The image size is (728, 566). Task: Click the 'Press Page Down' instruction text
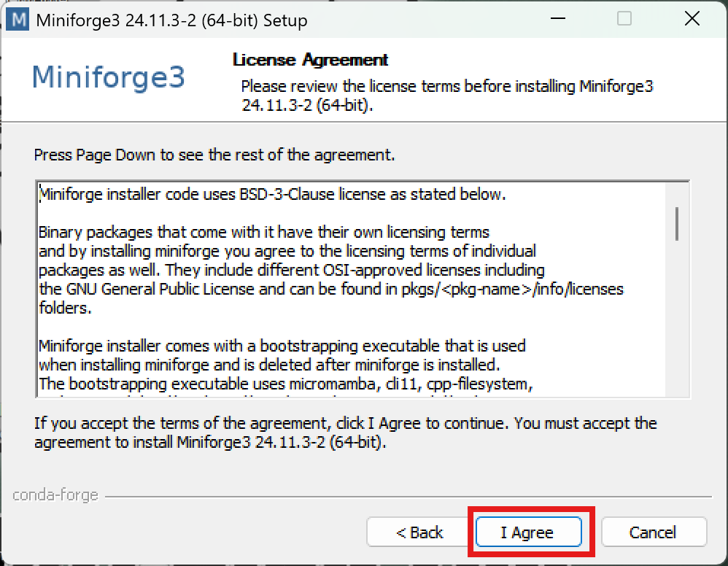coord(214,155)
